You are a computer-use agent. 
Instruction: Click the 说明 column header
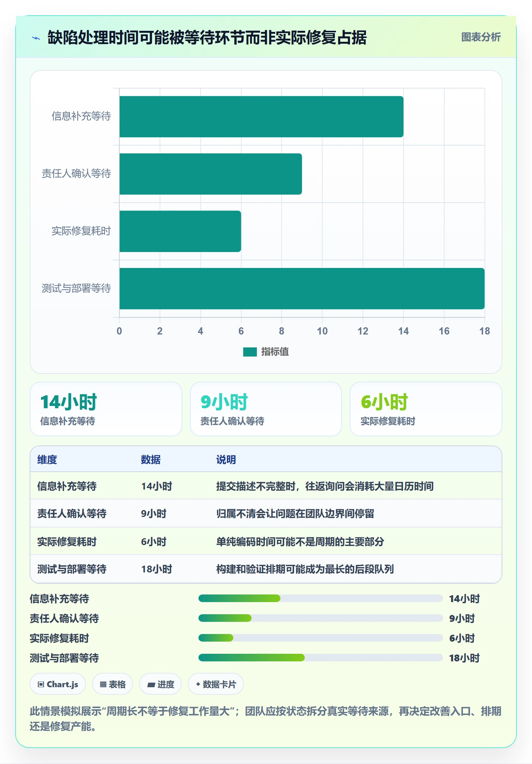tap(226, 460)
